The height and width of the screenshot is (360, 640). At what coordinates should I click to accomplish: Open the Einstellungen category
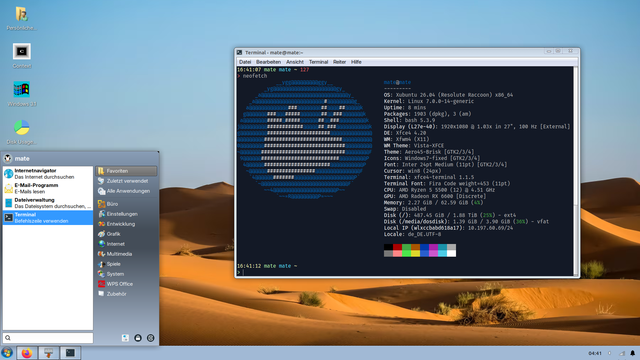pos(126,214)
